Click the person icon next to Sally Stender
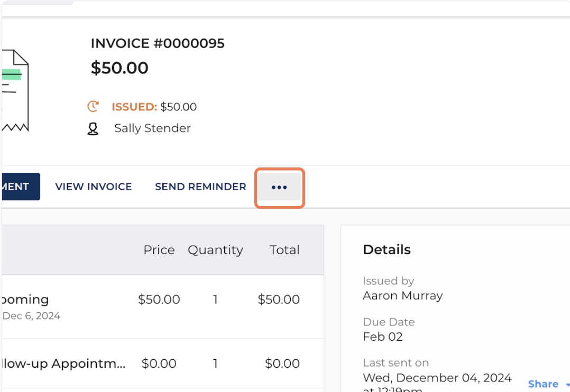Viewport: 570px width, 392px height. 93,129
